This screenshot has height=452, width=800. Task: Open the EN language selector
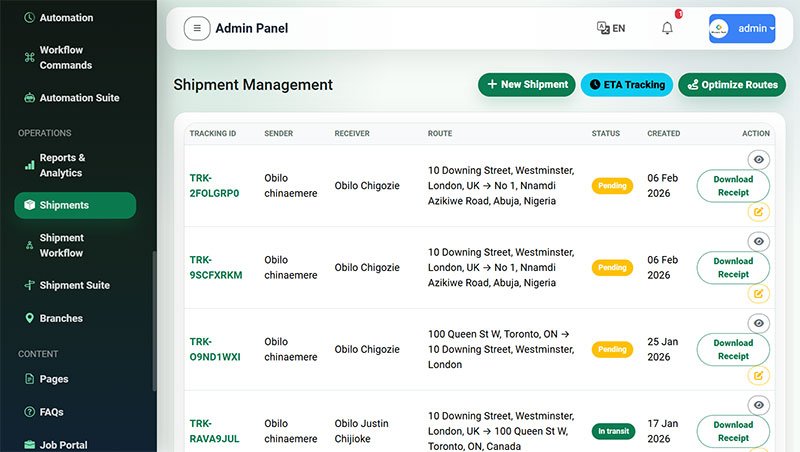611,28
